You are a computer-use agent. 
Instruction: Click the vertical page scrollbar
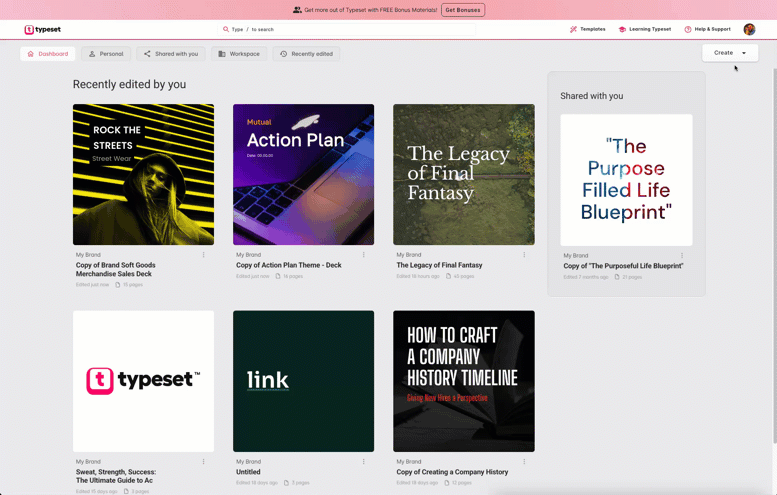click(x=775, y=255)
